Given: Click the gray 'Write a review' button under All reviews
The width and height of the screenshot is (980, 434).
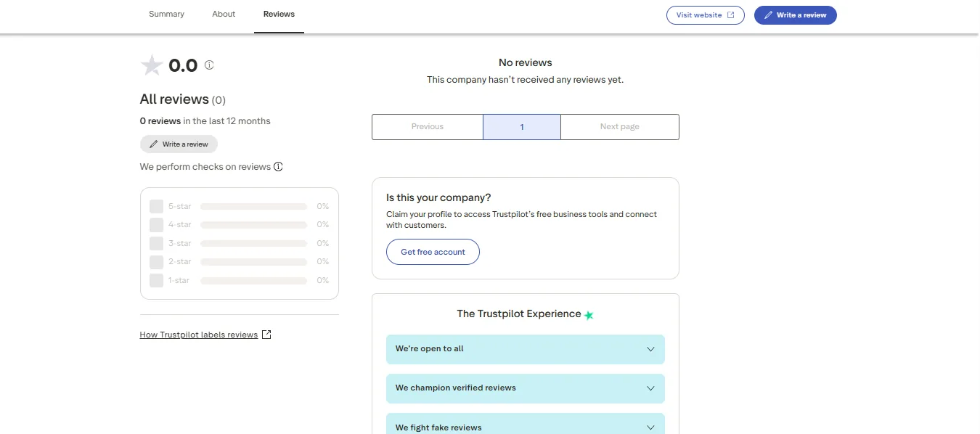Looking at the screenshot, I should tap(179, 144).
